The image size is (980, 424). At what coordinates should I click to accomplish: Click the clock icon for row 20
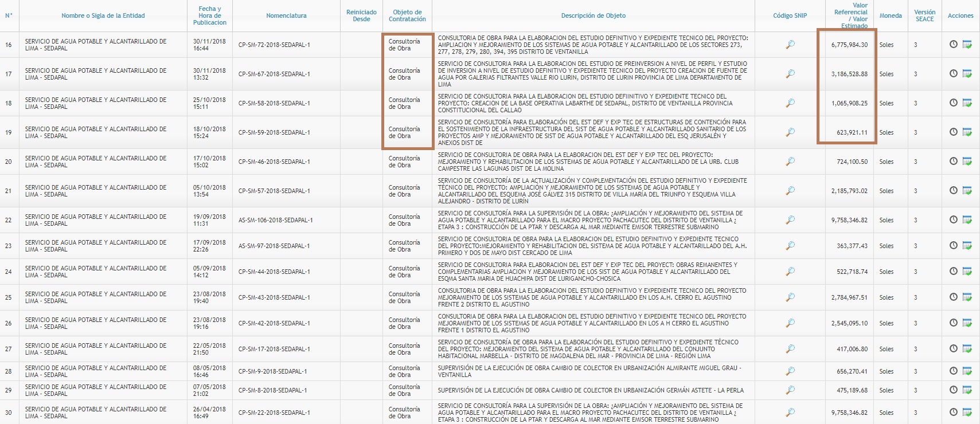pos(953,162)
